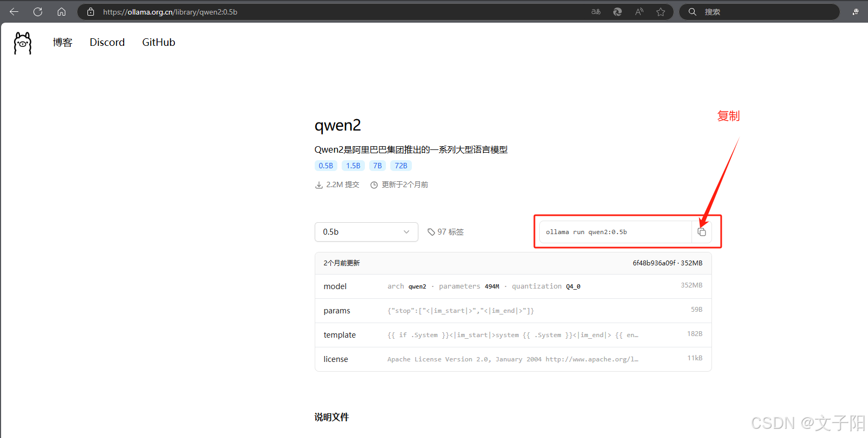
Task: Click the hash 6f48b936a09f · 352MB
Action: tap(668, 263)
